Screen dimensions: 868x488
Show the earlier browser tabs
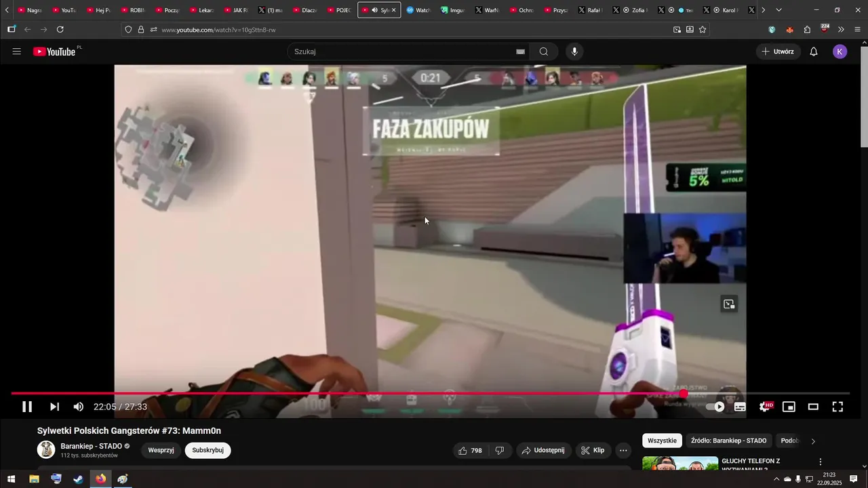(x=7, y=10)
